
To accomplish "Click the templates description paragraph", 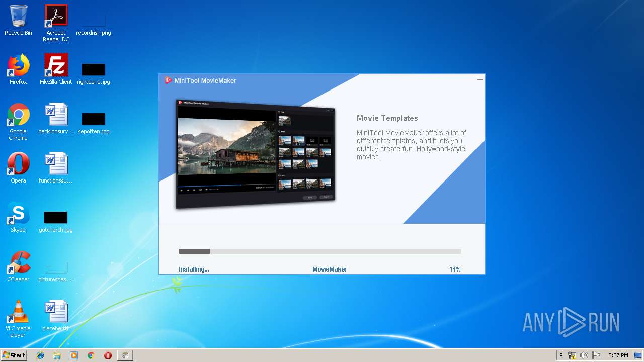I will pyautogui.click(x=412, y=145).
